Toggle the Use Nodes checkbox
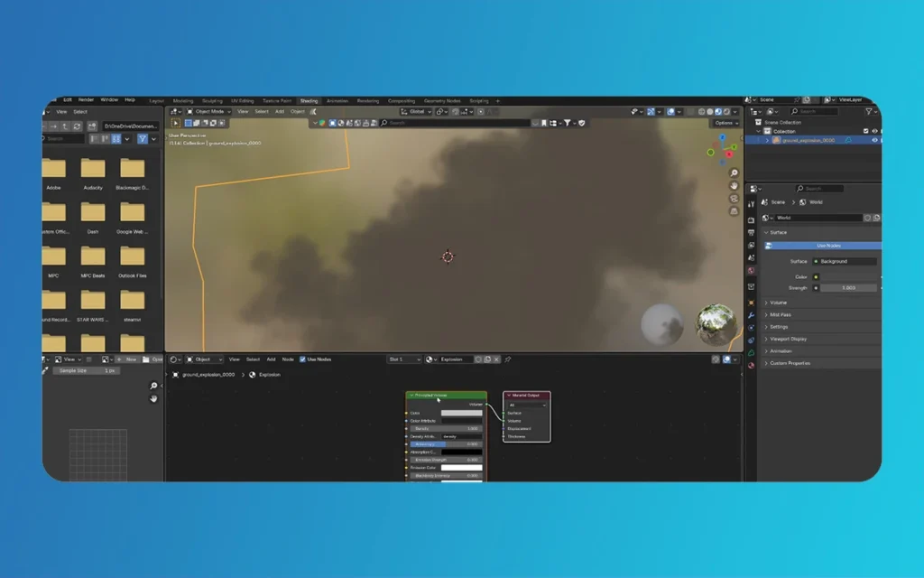 point(302,359)
